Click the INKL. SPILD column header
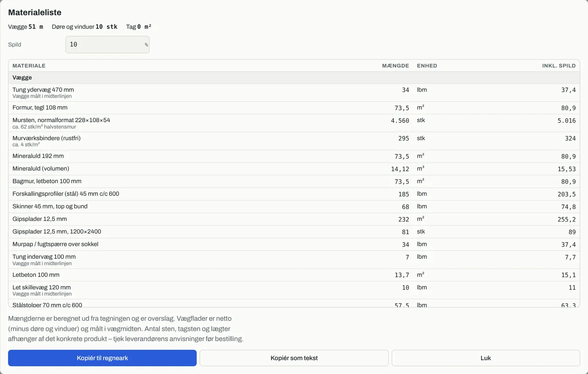The image size is (588, 374). click(x=559, y=66)
